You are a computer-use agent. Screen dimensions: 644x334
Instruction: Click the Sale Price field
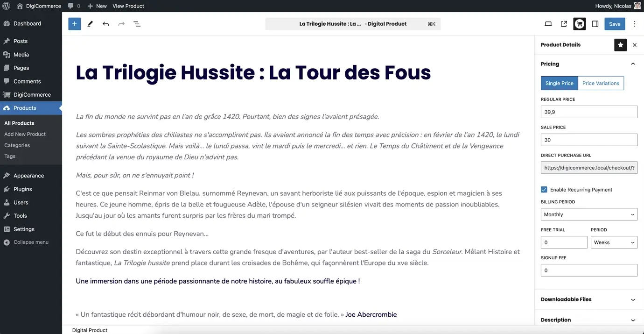589,140
